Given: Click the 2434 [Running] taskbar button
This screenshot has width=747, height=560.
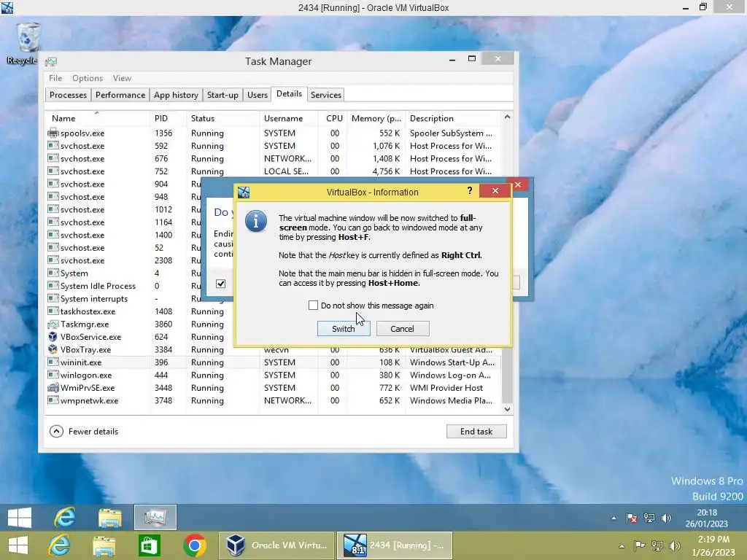Looking at the screenshot, I should click(x=395, y=545).
